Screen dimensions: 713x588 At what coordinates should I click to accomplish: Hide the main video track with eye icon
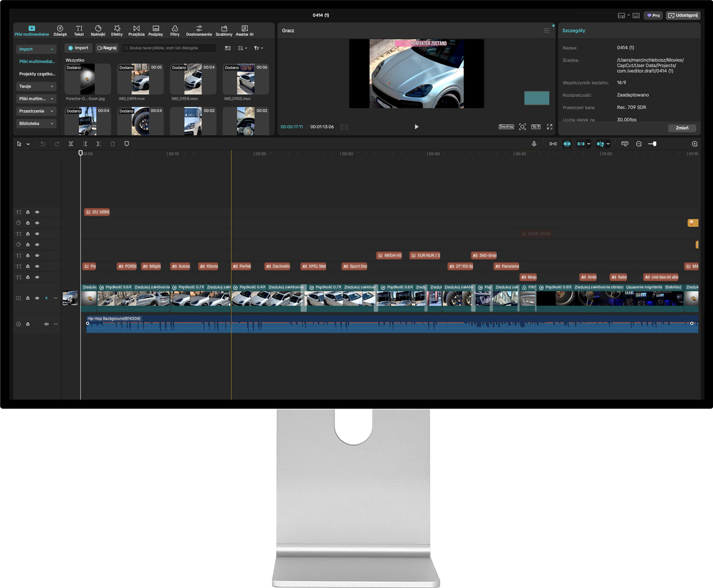(x=37, y=298)
